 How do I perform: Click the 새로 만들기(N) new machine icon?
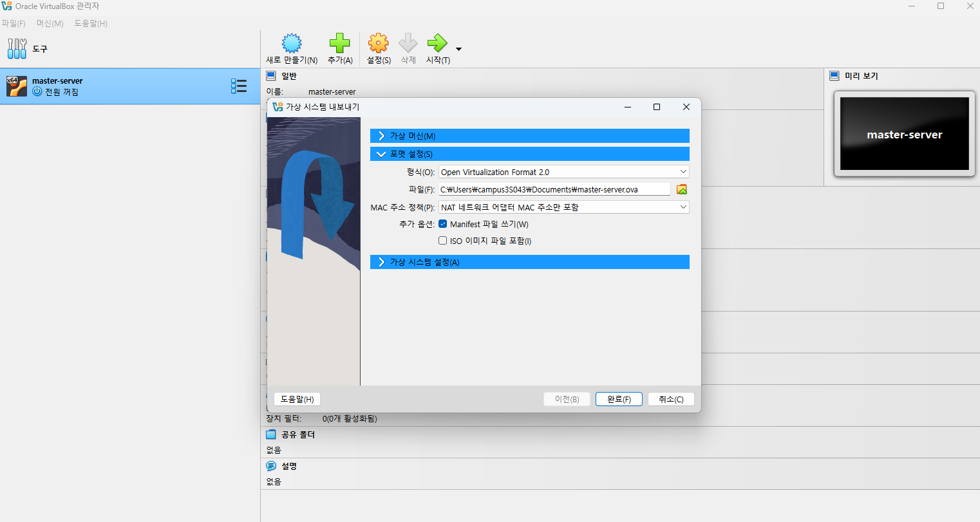point(292,43)
